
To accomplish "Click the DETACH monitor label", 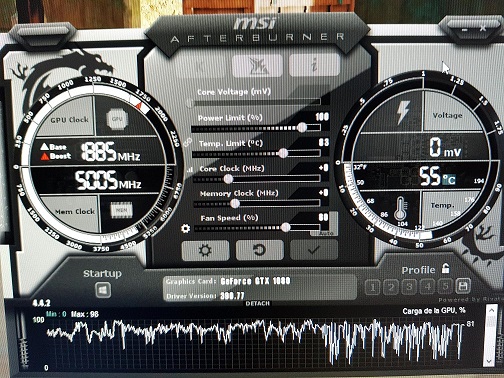I will pos(257,303).
